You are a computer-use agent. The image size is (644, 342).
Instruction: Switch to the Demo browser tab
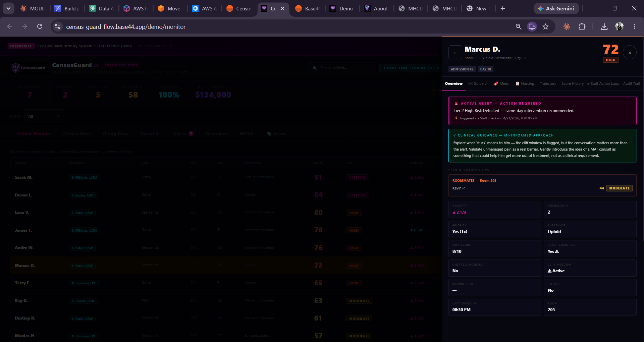342,8
